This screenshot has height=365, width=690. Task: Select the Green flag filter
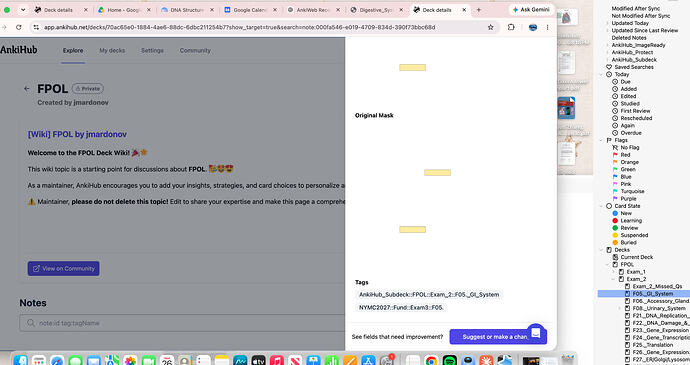628,170
